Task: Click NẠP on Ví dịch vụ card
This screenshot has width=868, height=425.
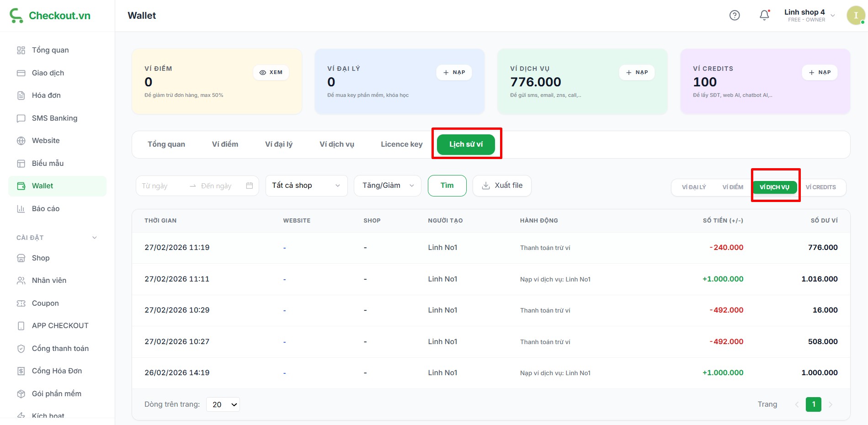Action: 637,72
